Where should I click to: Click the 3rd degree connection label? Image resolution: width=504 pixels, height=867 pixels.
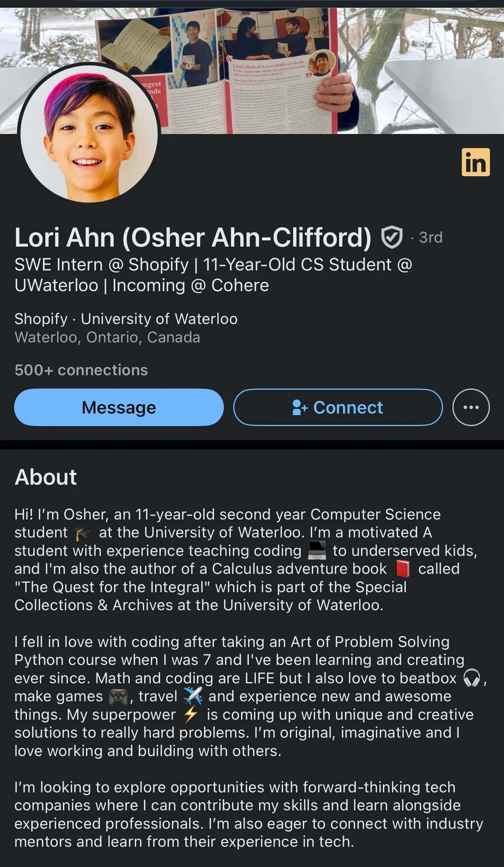click(430, 238)
